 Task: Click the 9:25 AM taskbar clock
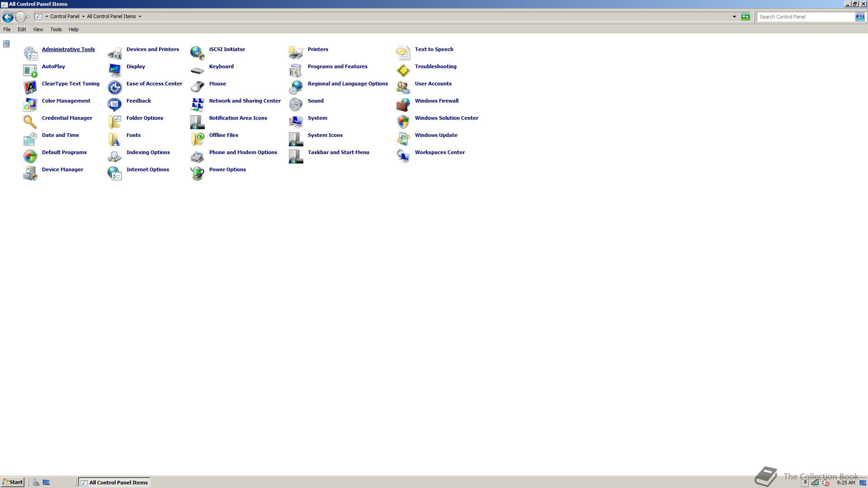point(846,483)
